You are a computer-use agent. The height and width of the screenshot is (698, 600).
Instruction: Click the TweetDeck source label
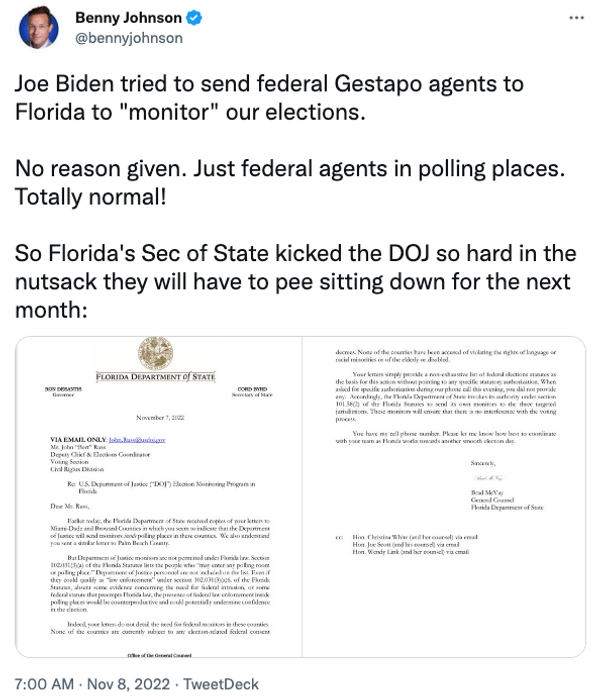[x=221, y=684]
